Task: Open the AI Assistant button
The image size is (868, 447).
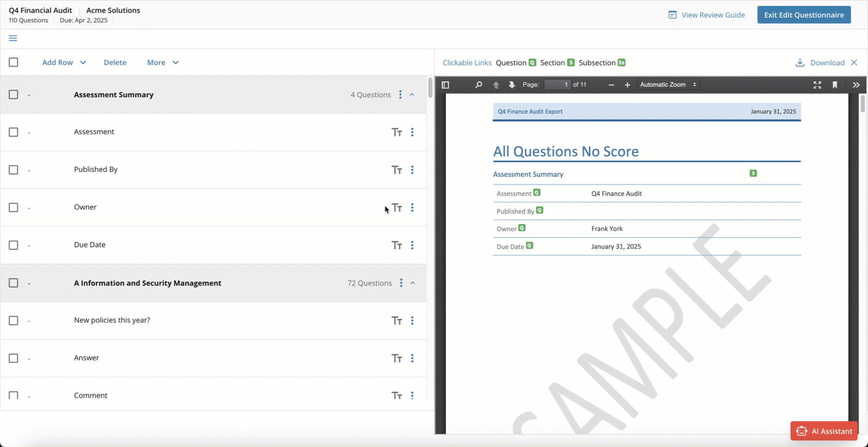Action: pyautogui.click(x=824, y=431)
